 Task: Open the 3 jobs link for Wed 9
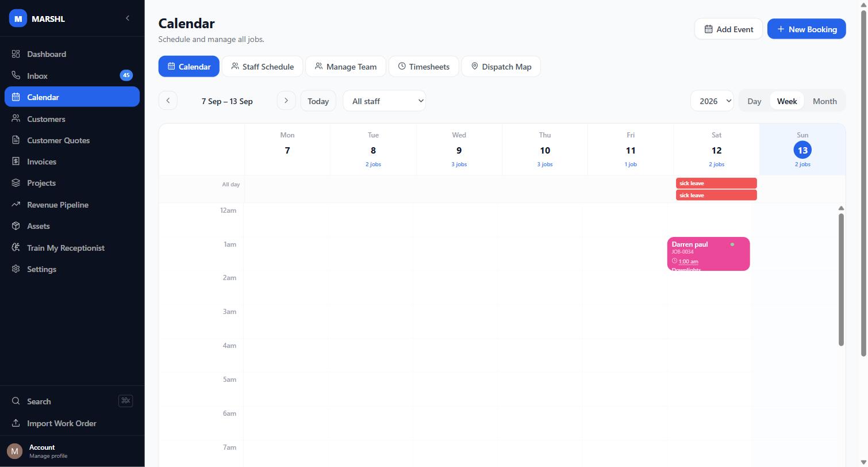459,164
